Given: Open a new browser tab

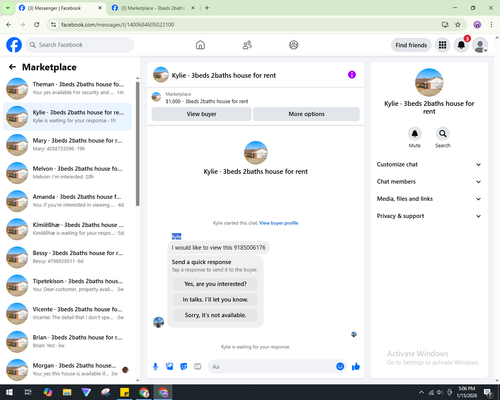Looking at the screenshot, I should (x=207, y=8).
